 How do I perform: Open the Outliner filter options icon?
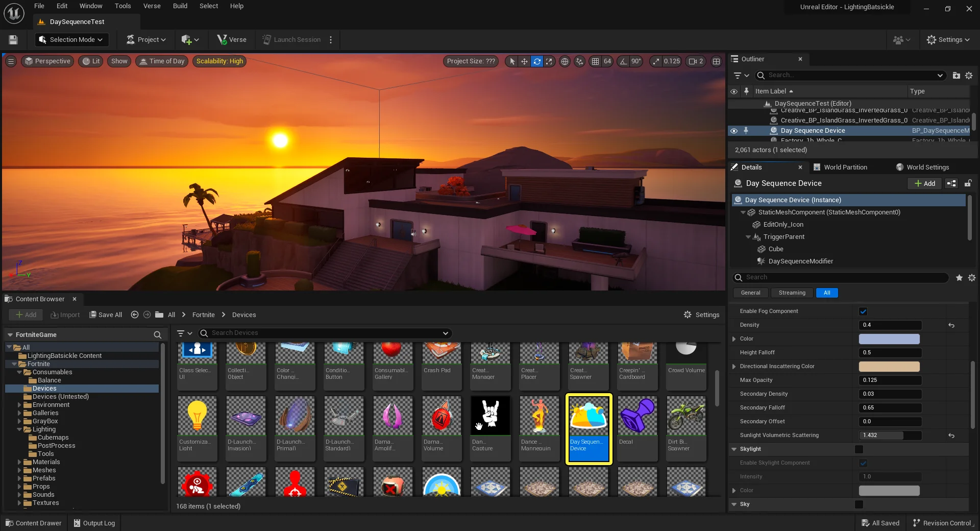741,76
